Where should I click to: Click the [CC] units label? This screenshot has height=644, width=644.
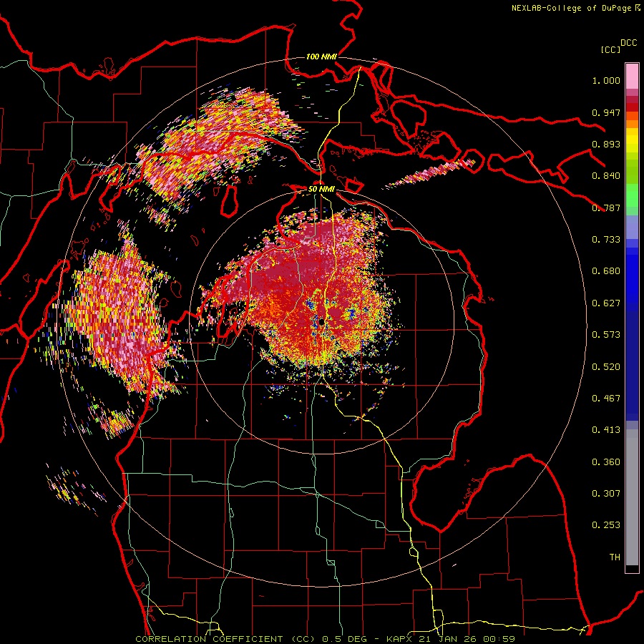click(x=610, y=49)
